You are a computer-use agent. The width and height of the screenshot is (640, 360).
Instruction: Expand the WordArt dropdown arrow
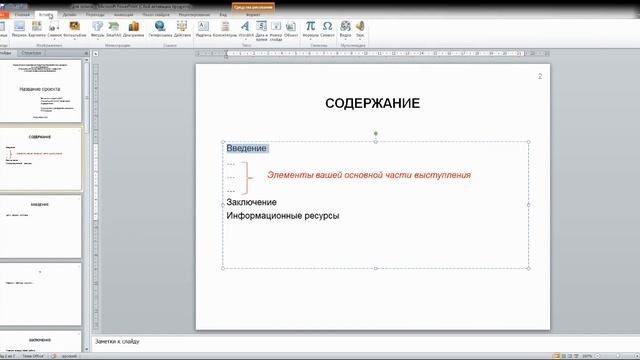(245, 39)
